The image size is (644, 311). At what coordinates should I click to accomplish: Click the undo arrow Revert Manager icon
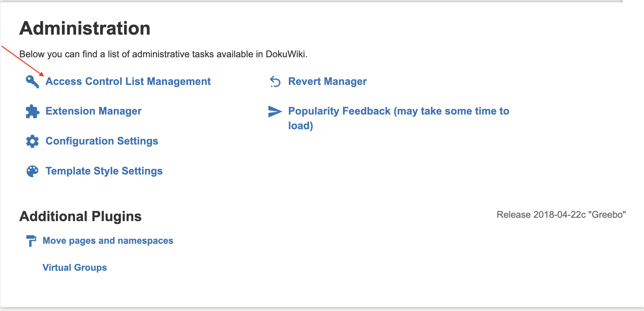[275, 81]
